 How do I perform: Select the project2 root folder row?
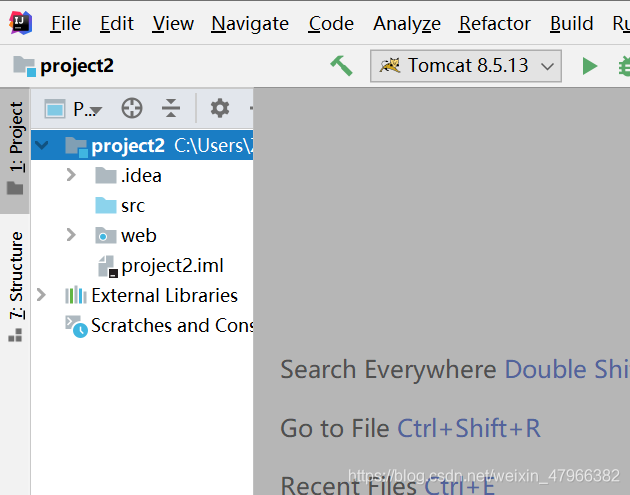point(142,145)
